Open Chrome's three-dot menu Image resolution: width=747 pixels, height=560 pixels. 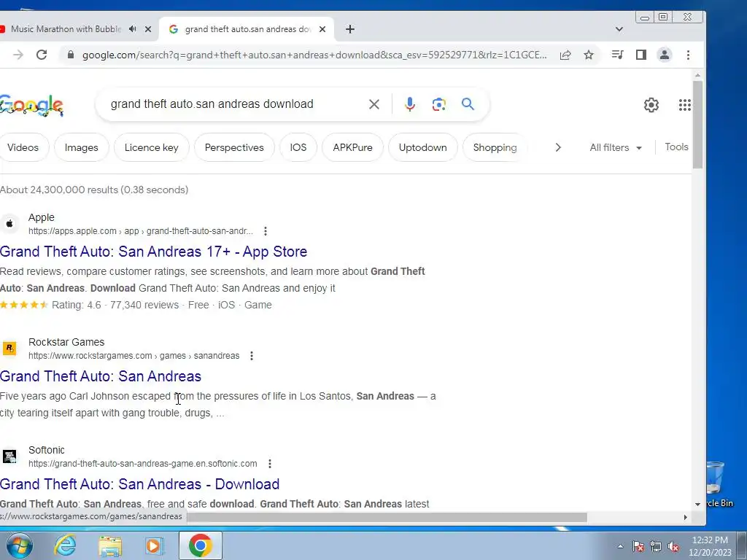click(x=688, y=55)
